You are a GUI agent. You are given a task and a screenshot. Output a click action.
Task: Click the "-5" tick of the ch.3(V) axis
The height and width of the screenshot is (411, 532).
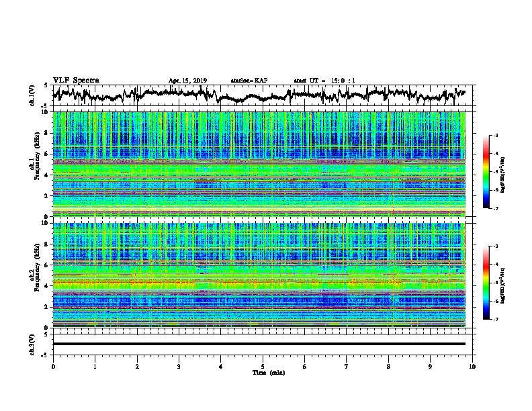coord(46,355)
